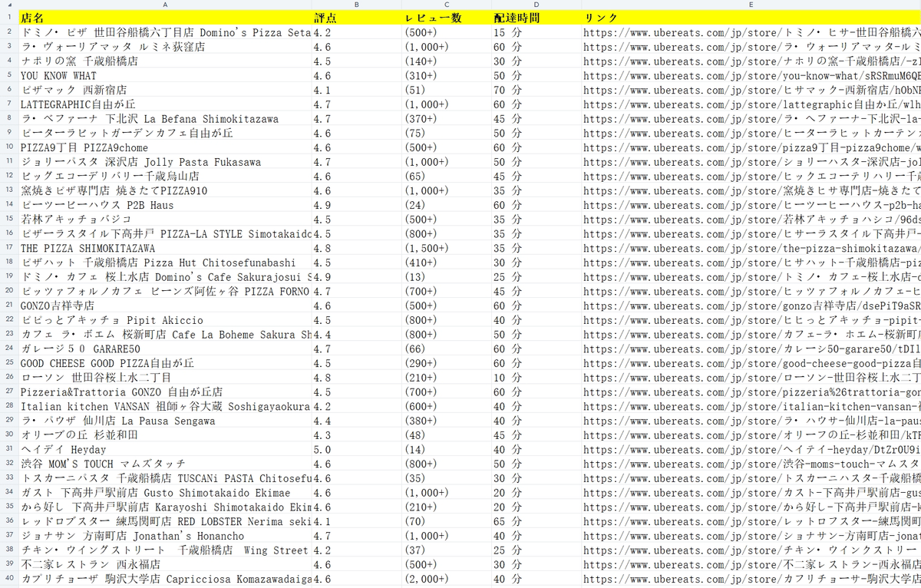Viewport: 921px width, 588px height.
Task: Click the レビュー数 header cell
Action: point(447,18)
